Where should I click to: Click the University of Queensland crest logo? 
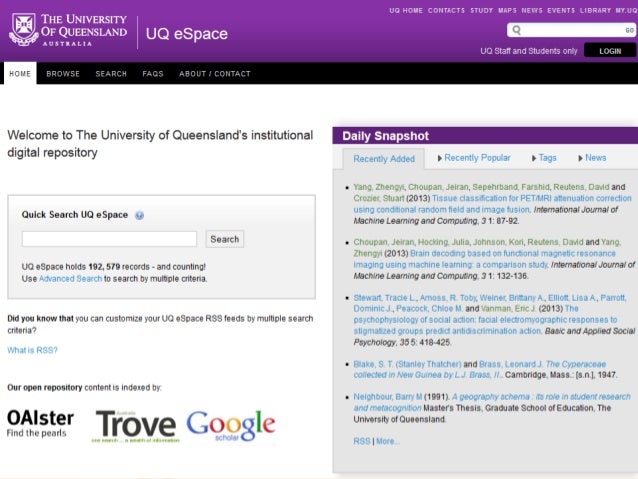[24, 29]
